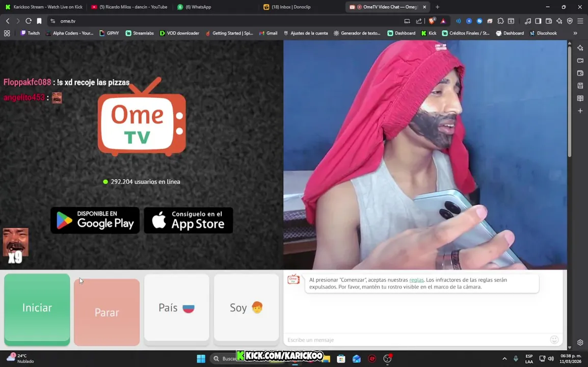Click the red Parar button
The width and height of the screenshot is (588, 367).
(106, 312)
